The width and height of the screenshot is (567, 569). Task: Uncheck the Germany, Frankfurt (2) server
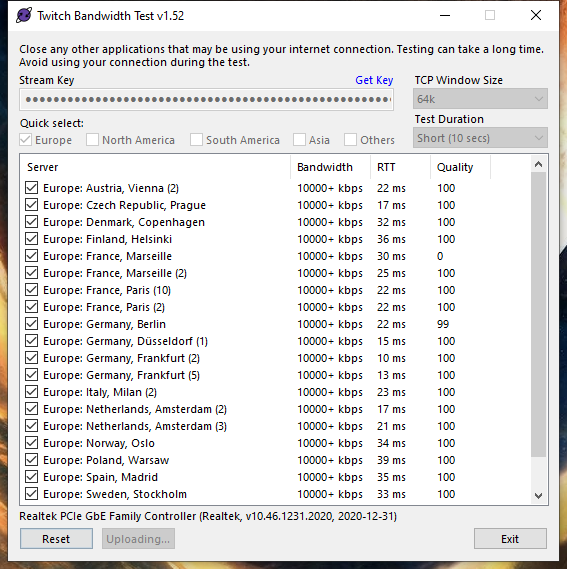[x=32, y=358]
